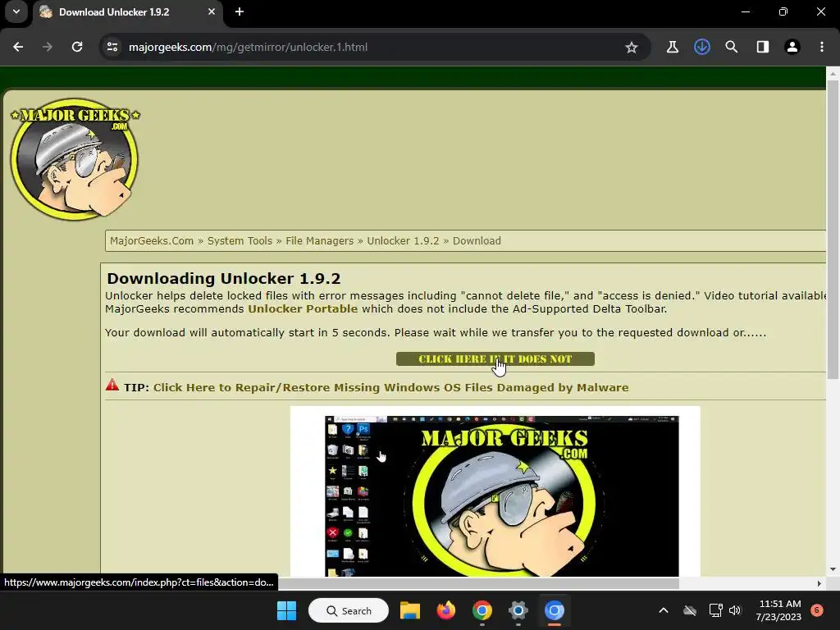Open the Settings gear in taskbar
The height and width of the screenshot is (630, 840).
tap(518, 610)
